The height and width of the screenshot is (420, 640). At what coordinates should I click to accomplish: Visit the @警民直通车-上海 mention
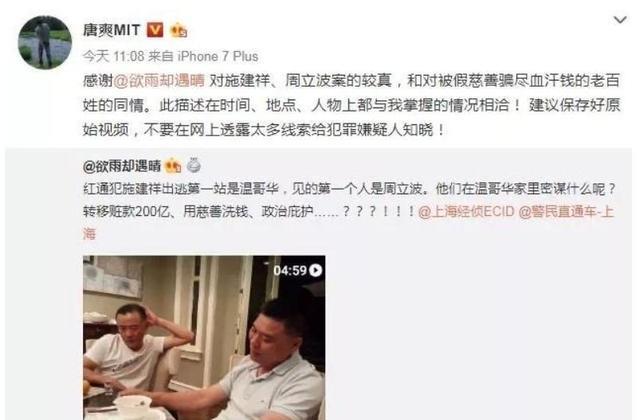(x=566, y=211)
